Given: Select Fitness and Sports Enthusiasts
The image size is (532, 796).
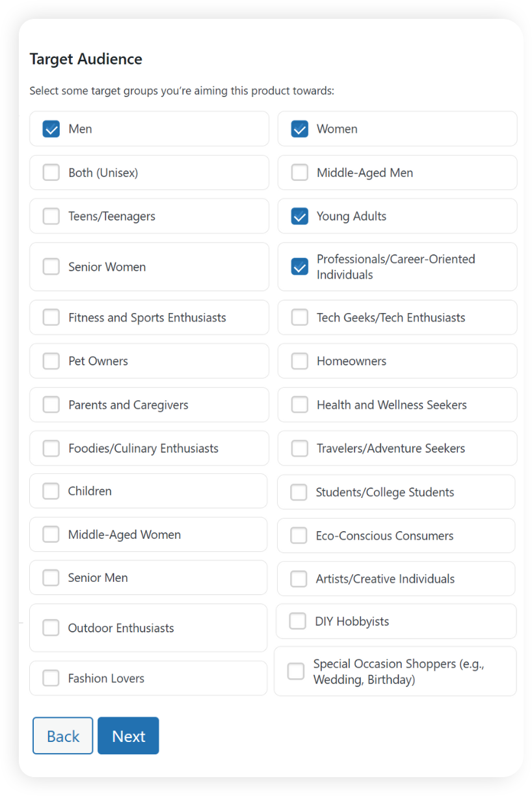Looking at the screenshot, I should pos(51,318).
